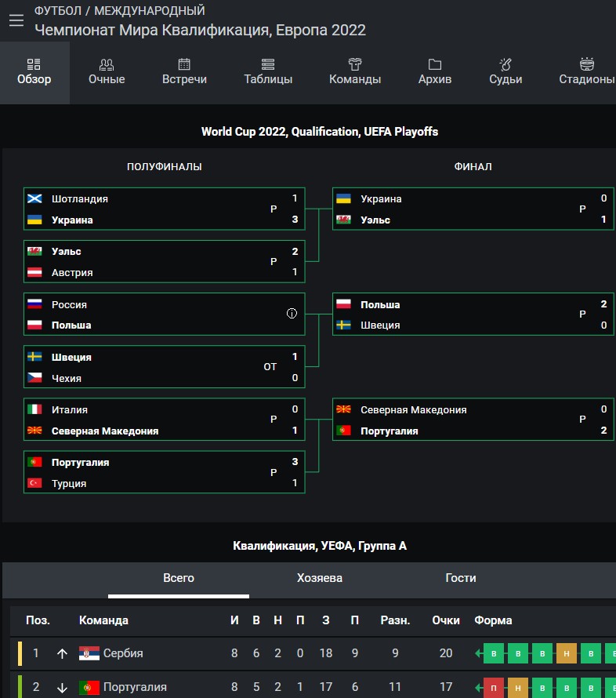Select the Обзор tab

point(34,73)
